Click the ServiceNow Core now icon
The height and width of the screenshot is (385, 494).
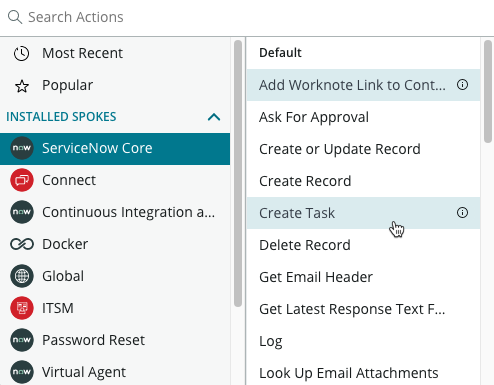click(x=22, y=148)
